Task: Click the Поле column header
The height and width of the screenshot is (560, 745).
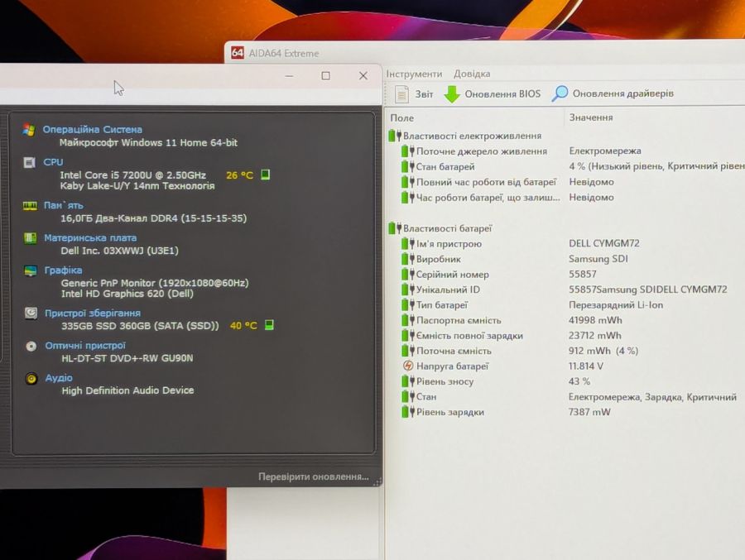Action: coord(402,117)
